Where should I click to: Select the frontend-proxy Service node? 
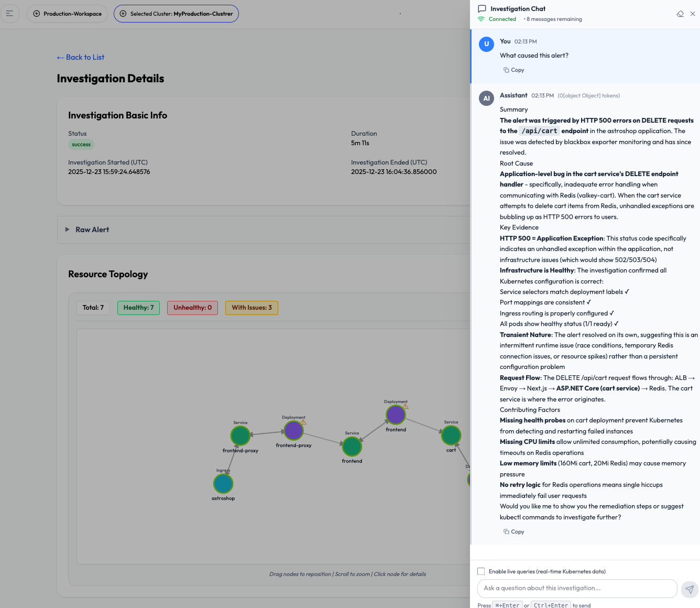click(240, 436)
